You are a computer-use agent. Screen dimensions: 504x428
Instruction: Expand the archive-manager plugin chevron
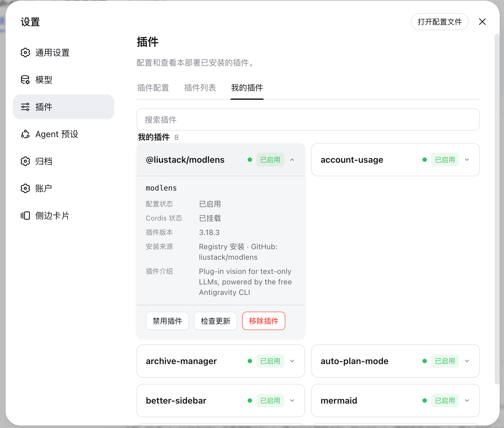point(292,361)
